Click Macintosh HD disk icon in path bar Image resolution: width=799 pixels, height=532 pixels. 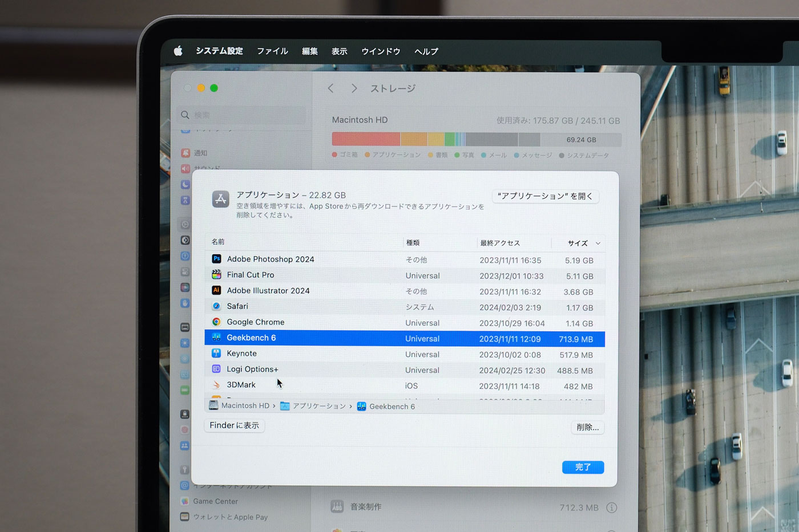coord(213,405)
